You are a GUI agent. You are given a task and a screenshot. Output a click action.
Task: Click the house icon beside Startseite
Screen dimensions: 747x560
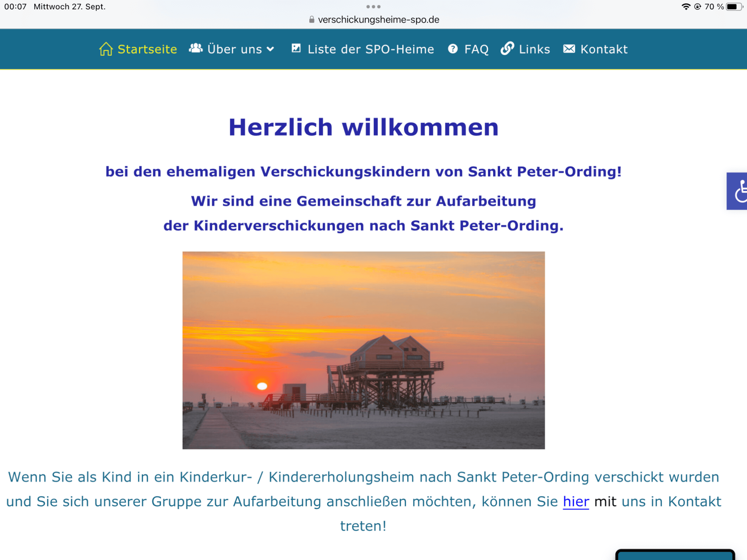pyautogui.click(x=106, y=49)
